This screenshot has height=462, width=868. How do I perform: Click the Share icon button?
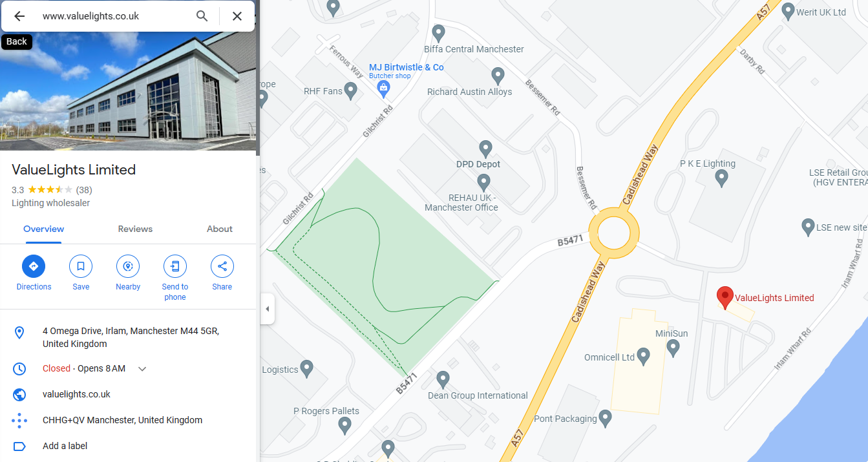point(222,266)
